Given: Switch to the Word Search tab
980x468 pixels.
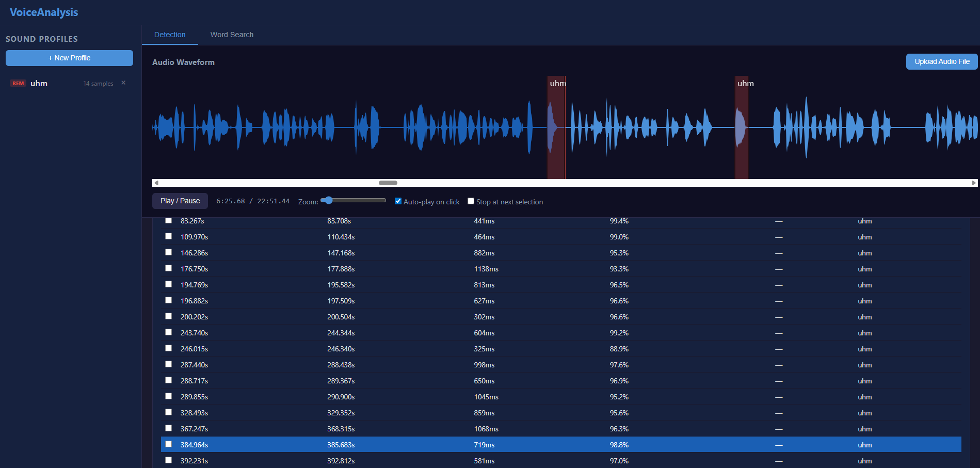Looking at the screenshot, I should 232,35.
